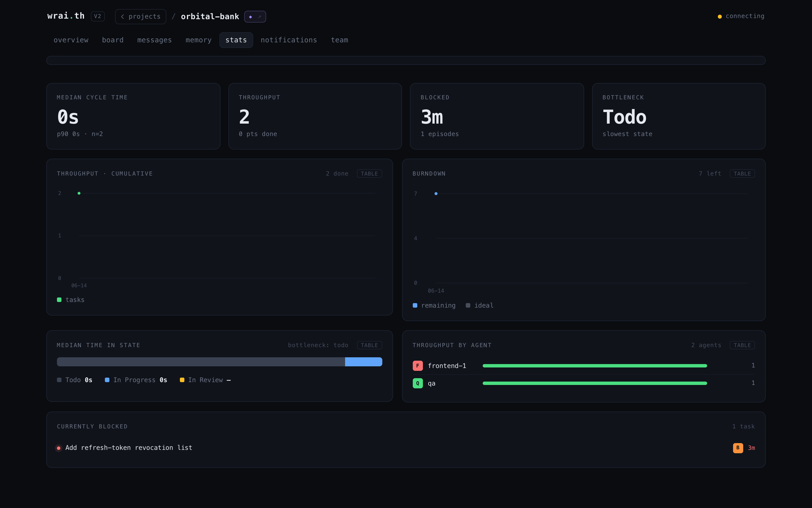Open the team tab

point(339,40)
